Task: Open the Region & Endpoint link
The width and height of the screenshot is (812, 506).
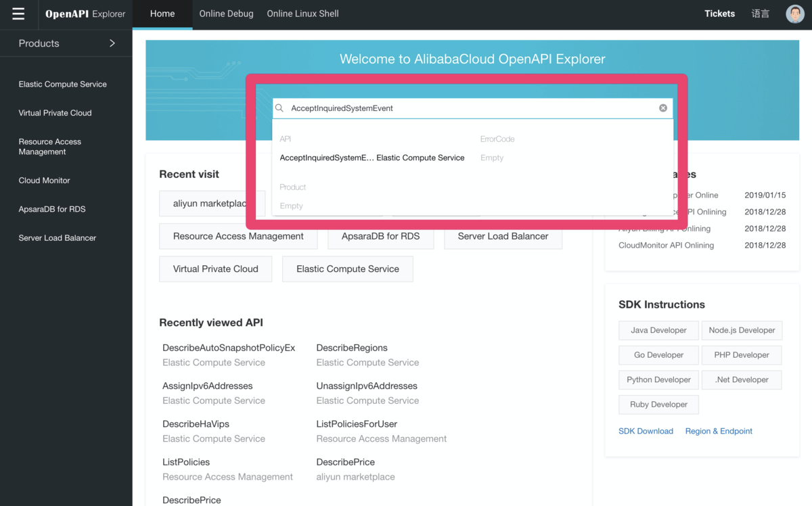Action: tap(718, 431)
